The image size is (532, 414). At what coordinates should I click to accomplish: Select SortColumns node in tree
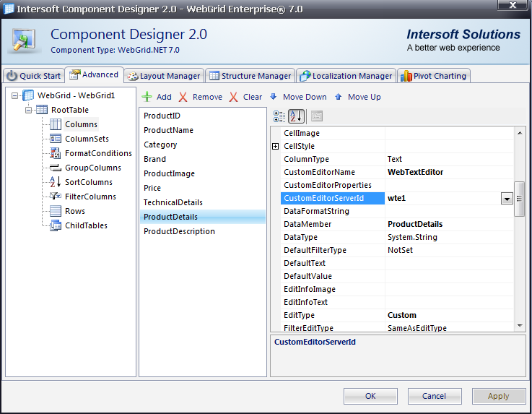[x=88, y=182]
